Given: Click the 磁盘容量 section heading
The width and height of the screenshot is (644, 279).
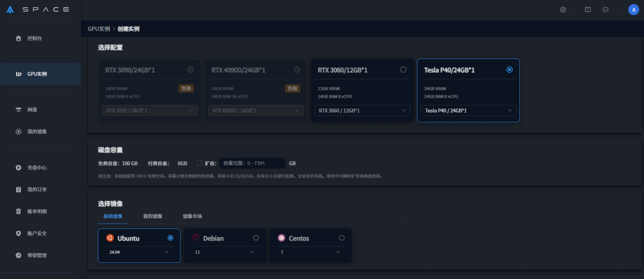Looking at the screenshot, I should tap(110, 150).
